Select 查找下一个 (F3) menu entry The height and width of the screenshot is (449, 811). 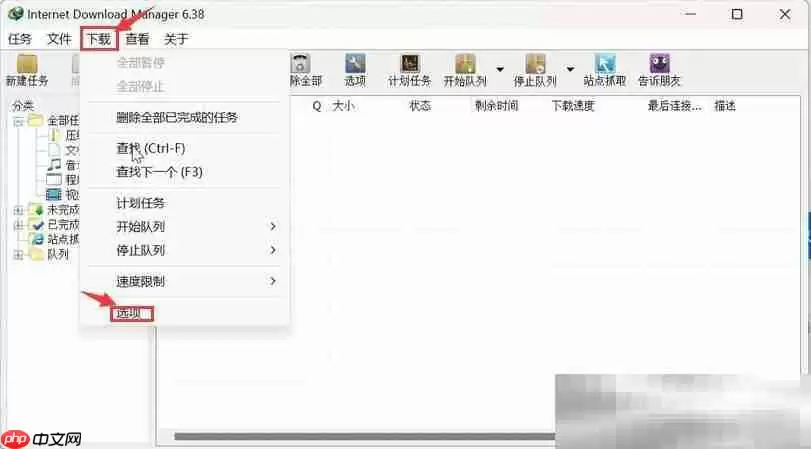click(159, 172)
